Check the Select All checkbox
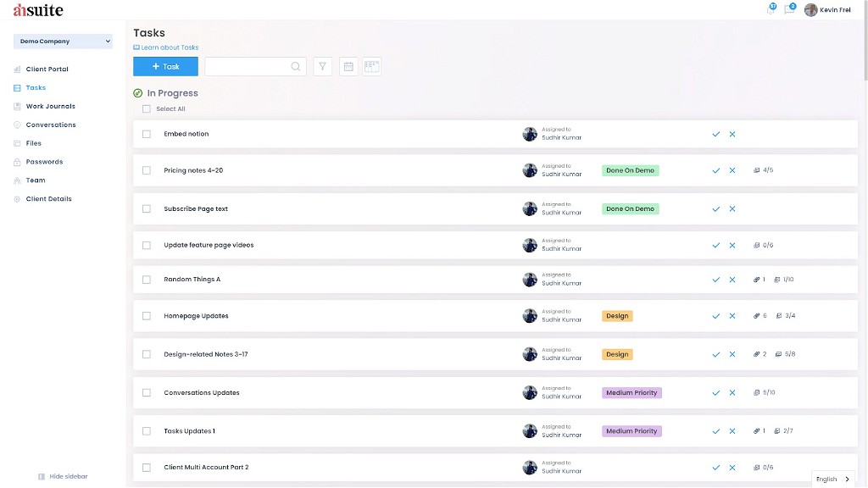Screen dimensions: 868x488 pyautogui.click(x=146, y=108)
